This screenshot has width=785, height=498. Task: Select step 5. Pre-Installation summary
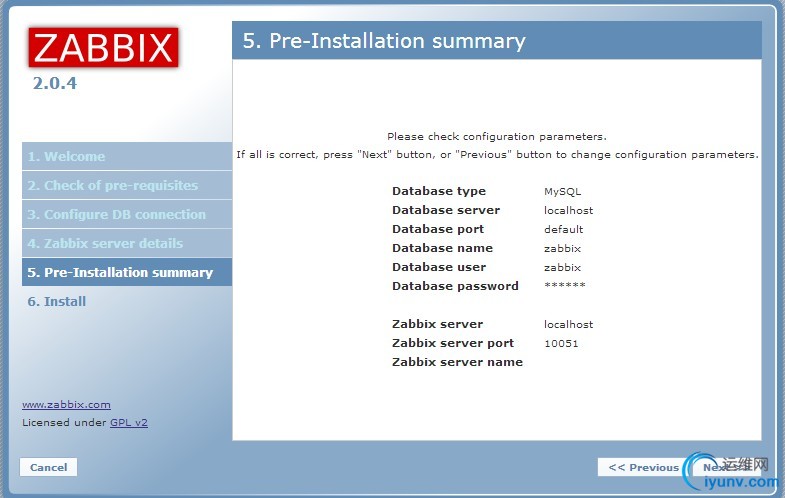(x=127, y=272)
